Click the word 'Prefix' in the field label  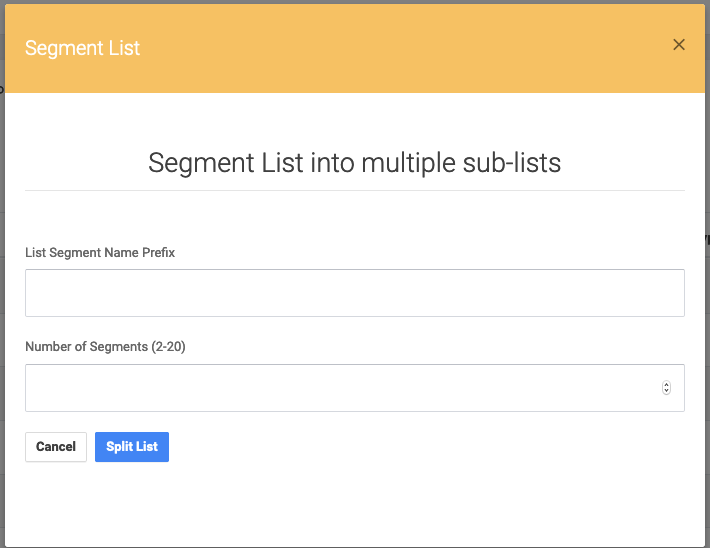pyautogui.click(x=158, y=252)
